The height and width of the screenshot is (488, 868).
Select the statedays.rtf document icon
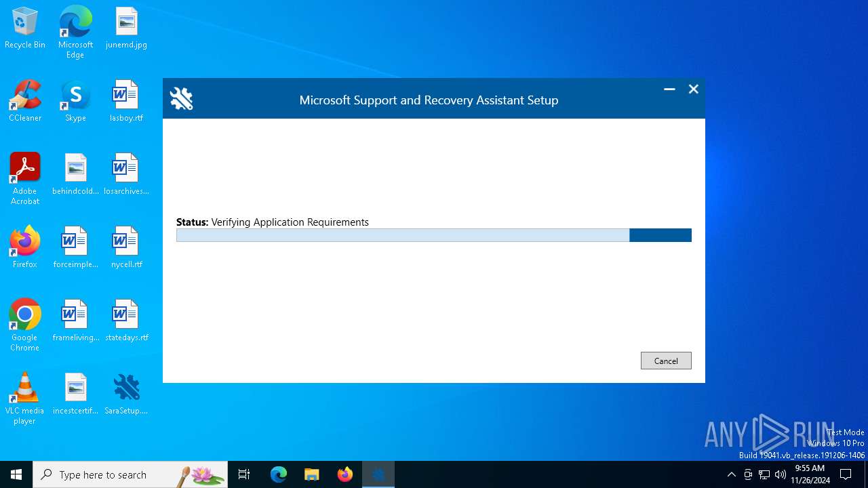coord(126,321)
